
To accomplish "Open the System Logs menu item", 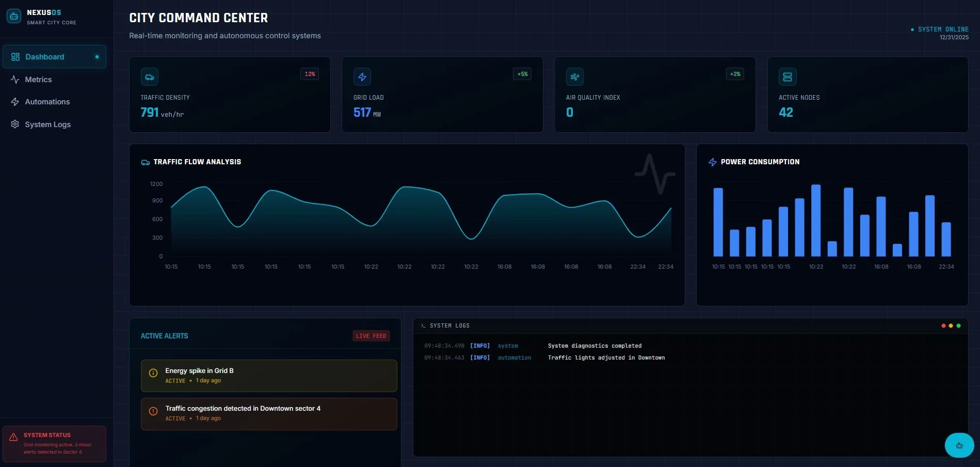I will coord(54,124).
